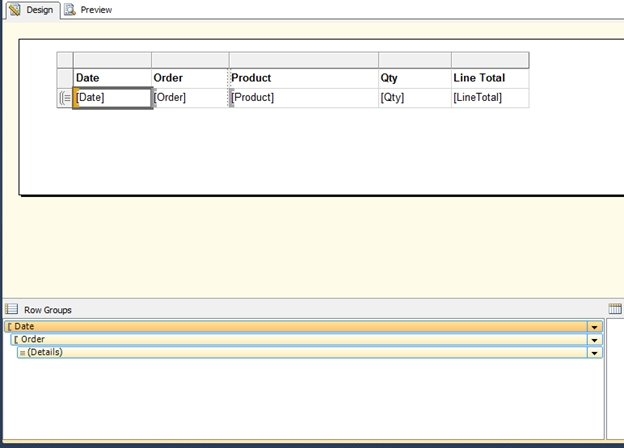Select the [Qty] data cell
The height and width of the screenshot is (448, 624).
click(414, 97)
